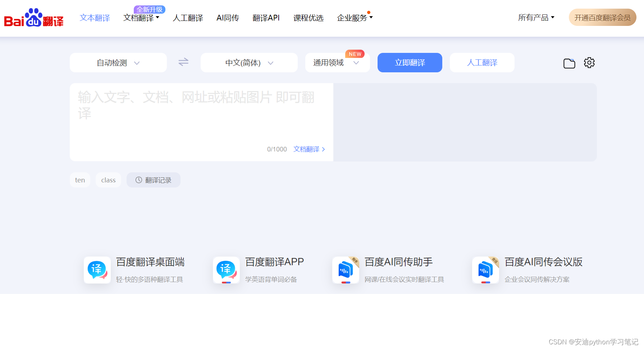Swap source and target languages icon

(183, 62)
